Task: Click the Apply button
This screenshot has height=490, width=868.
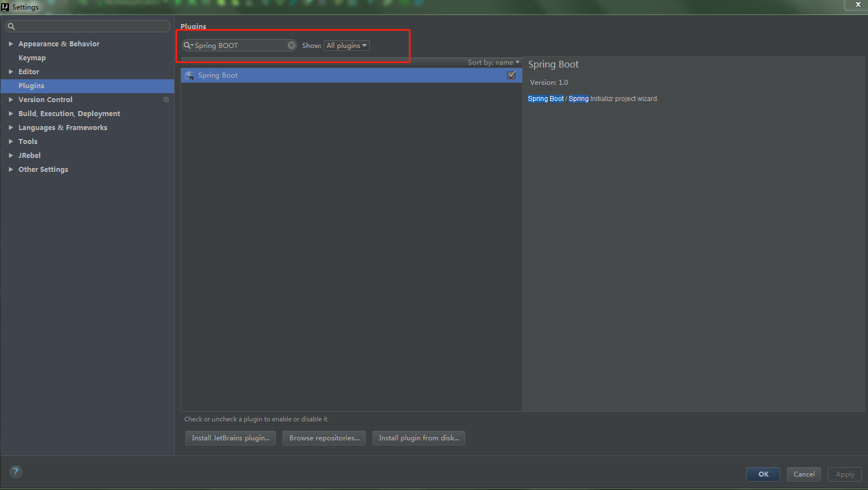Action: coord(845,474)
